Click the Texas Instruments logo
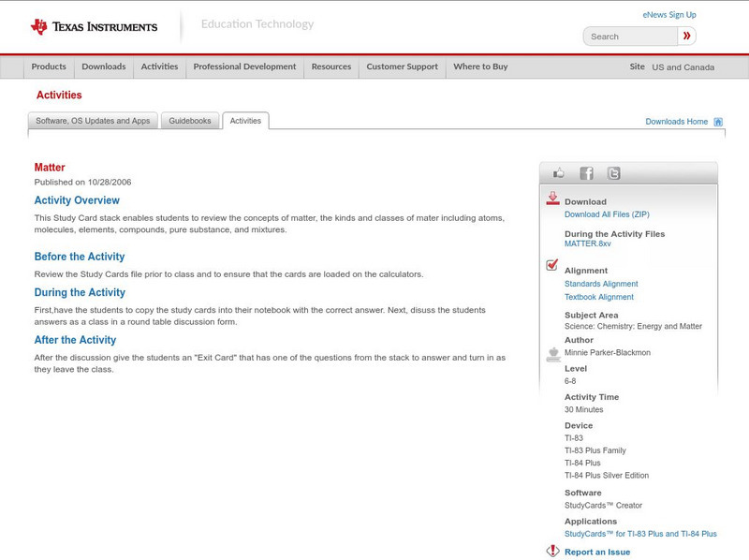The image size is (749, 560). (94, 27)
